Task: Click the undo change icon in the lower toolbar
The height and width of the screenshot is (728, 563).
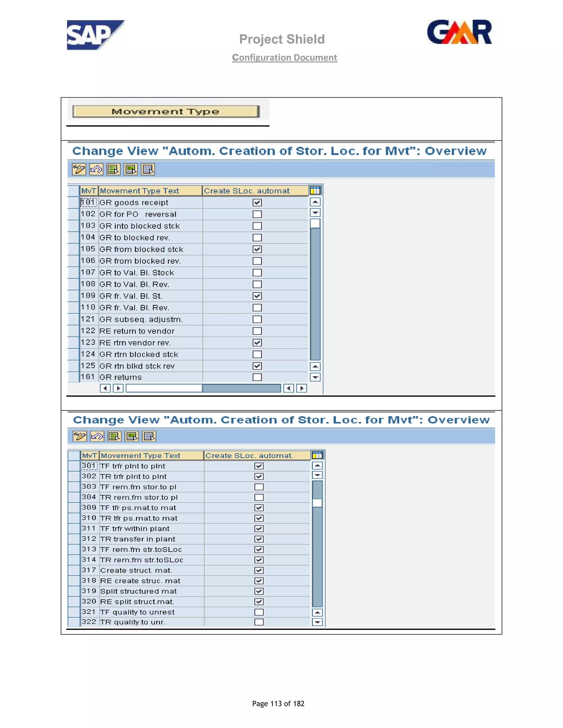Action: pyautogui.click(x=97, y=436)
